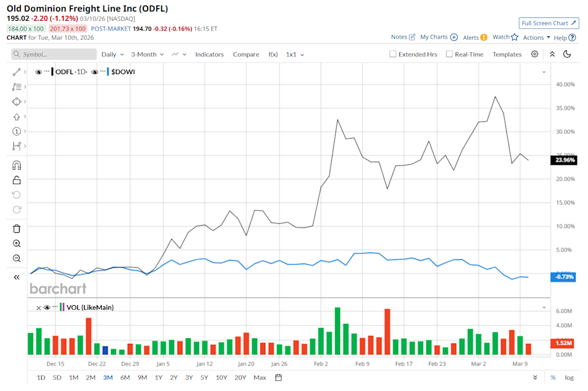Open the Actions dropdown menu
Image resolution: width=588 pixels, height=391 pixels.
coord(535,37)
